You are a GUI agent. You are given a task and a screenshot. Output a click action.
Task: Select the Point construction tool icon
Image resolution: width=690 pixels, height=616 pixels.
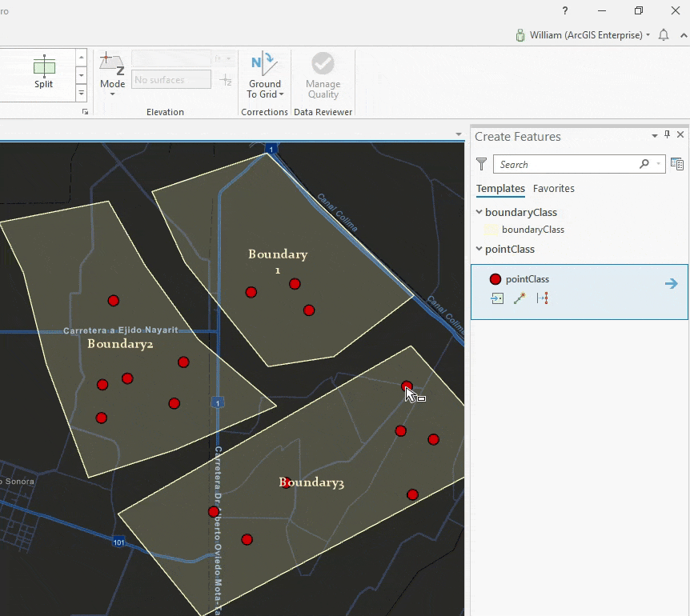(x=497, y=298)
